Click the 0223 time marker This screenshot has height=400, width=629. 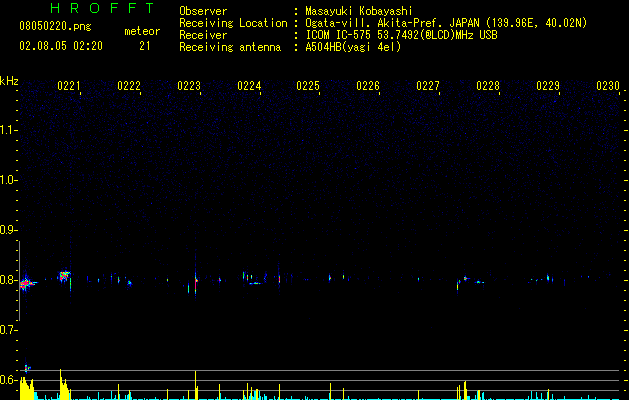(189, 86)
